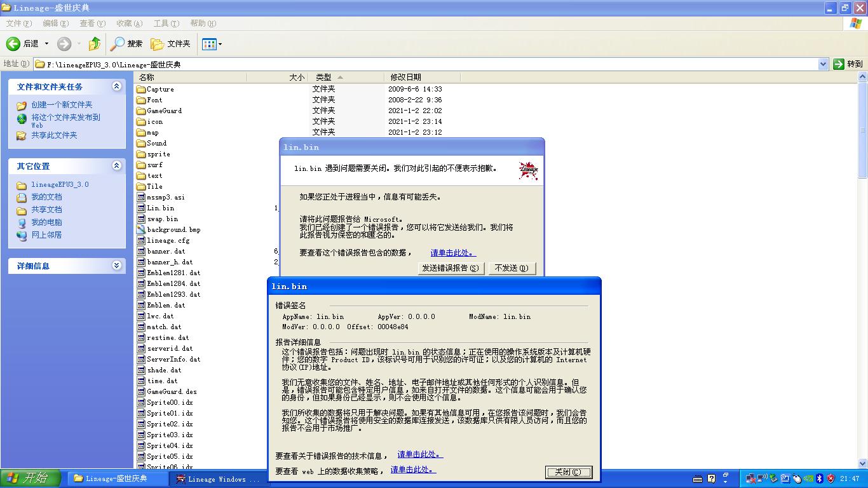The width and height of the screenshot is (868, 488).
Task: Collapse the 文件和文件夹任务 panel
Action: tap(116, 86)
